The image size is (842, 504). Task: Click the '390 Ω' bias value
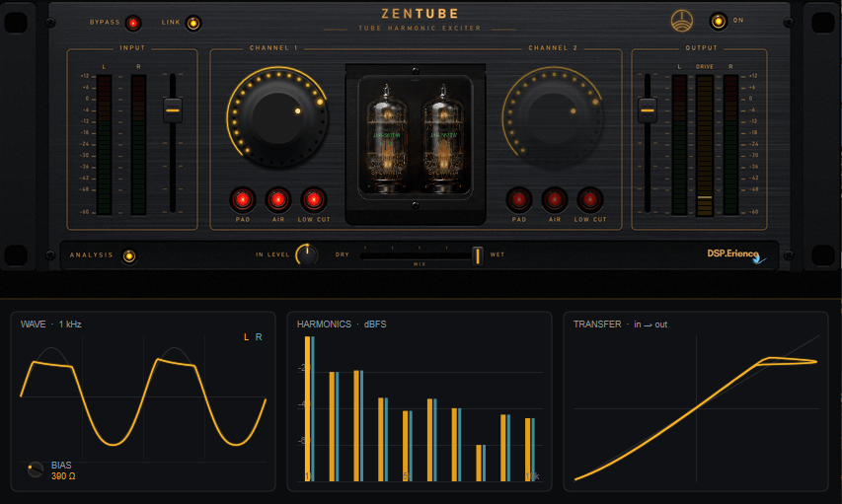63,476
